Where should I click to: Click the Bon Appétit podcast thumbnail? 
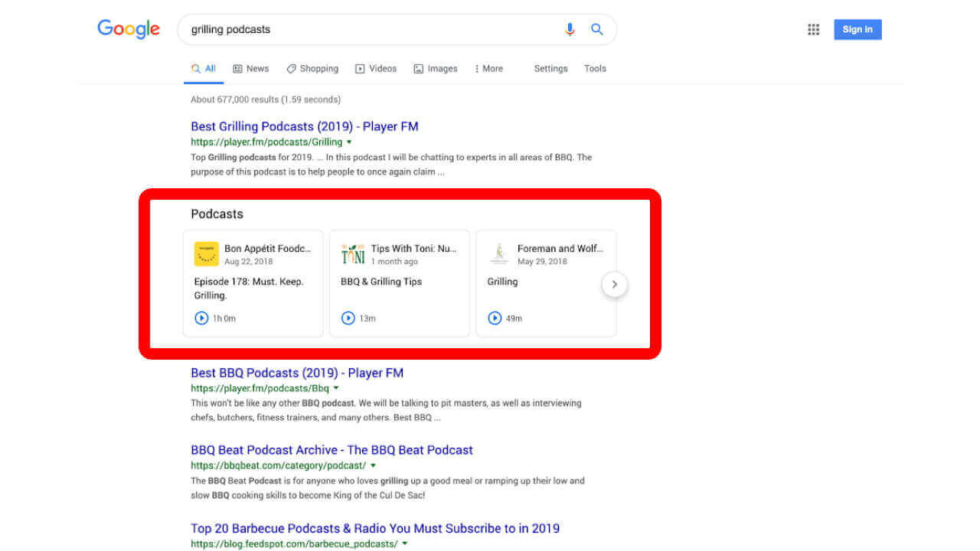206,254
